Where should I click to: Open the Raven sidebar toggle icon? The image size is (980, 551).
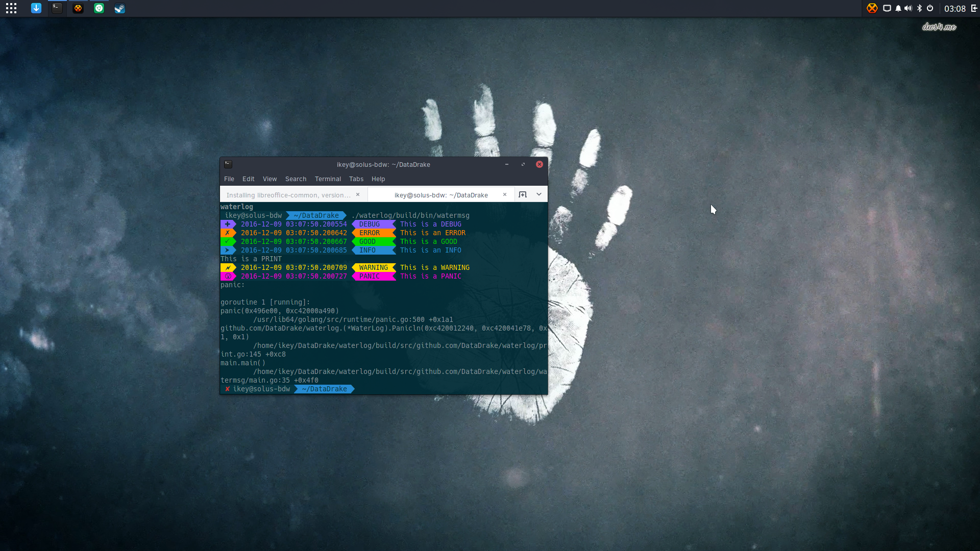(x=974, y=8)
